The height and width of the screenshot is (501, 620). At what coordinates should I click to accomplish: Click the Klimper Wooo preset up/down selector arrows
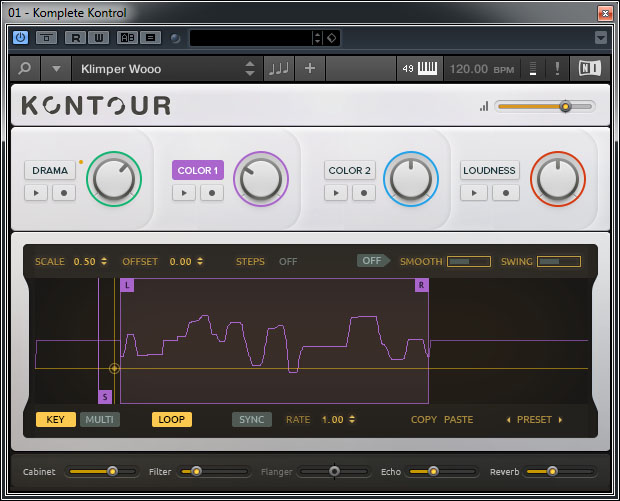(250, 69)
